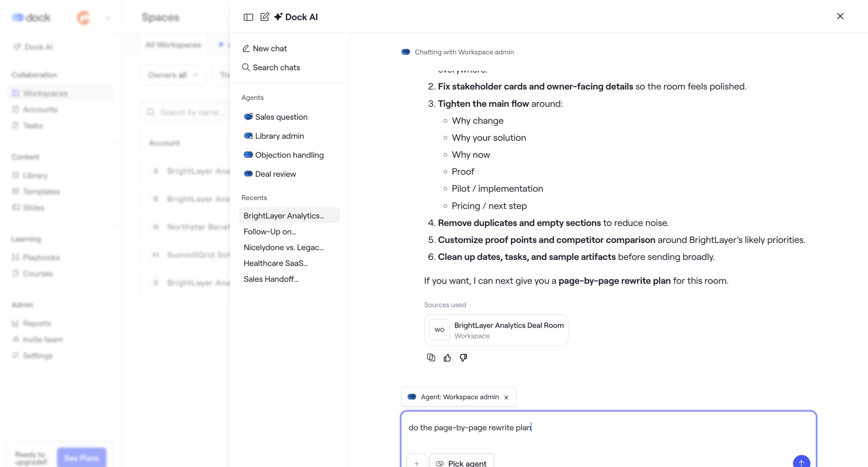This screenshot has height=467, width=868.
Task: Click the compose new chat icon beside Dock AI title
Action: tap(265, 17)
